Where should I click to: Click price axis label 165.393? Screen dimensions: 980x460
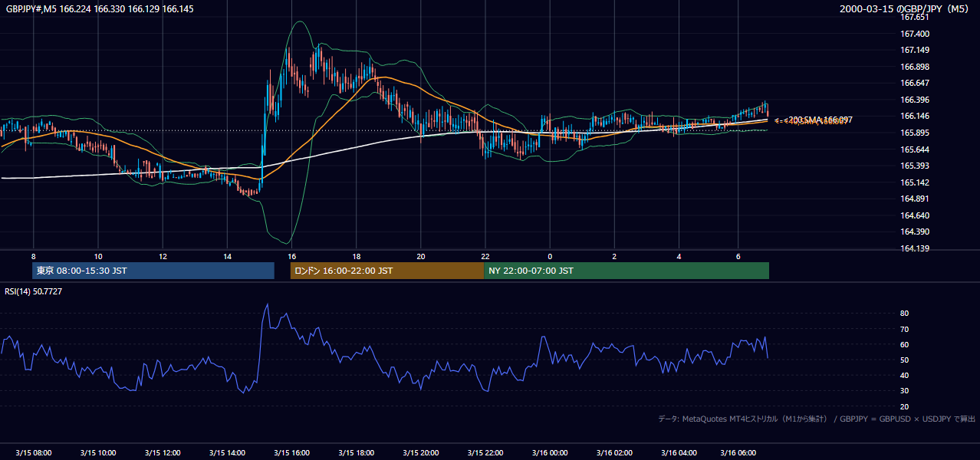coord(915,166)
